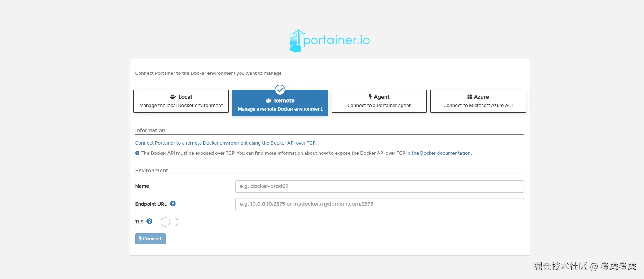Select the Microsoft Azure ACI option
Image resolution: width=644 pixels, height=279 pixels.
tap(478, 101)
